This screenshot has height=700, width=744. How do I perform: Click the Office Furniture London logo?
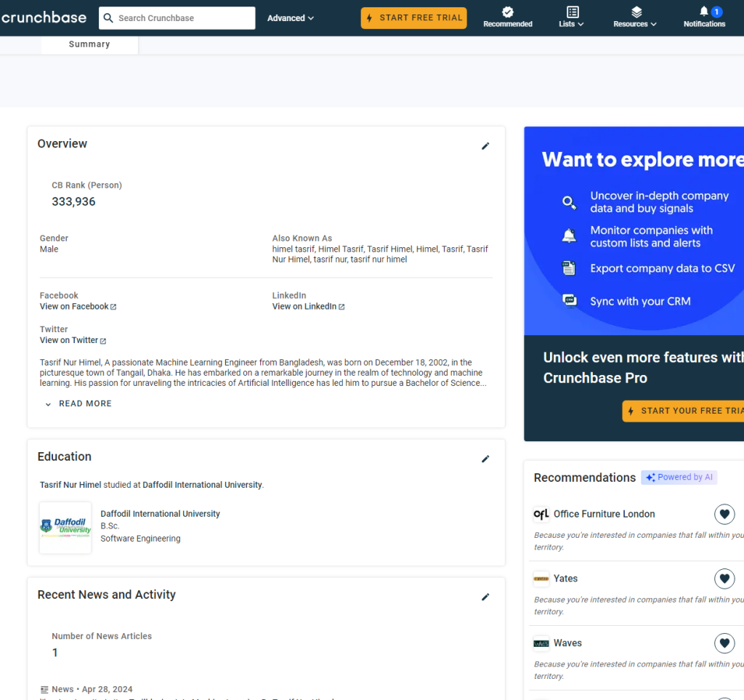point(541,514)
